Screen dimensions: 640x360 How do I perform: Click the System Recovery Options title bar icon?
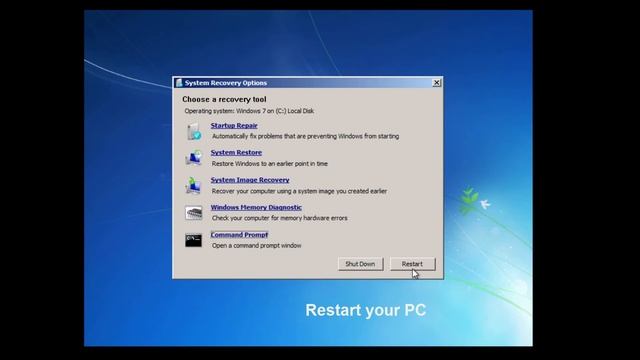tap(179, 83)
